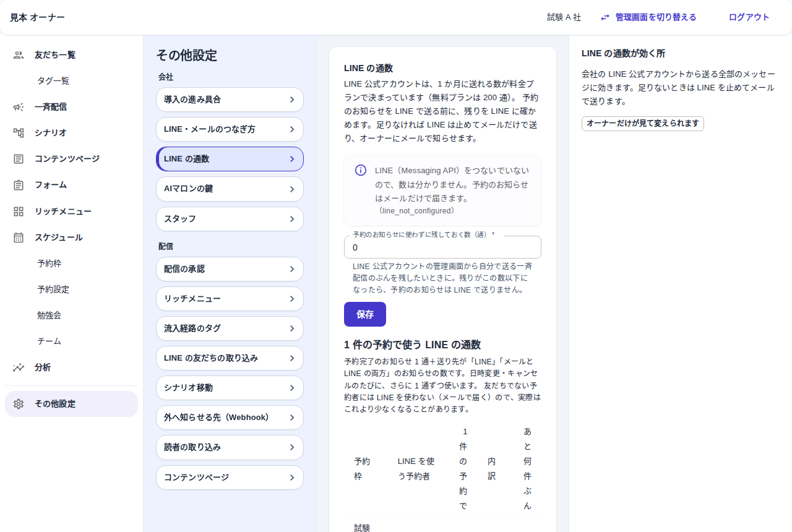Click chevron on AIマロンの鍵 row
The height and width of the screenshot is (532, 792).
[292, 189]
